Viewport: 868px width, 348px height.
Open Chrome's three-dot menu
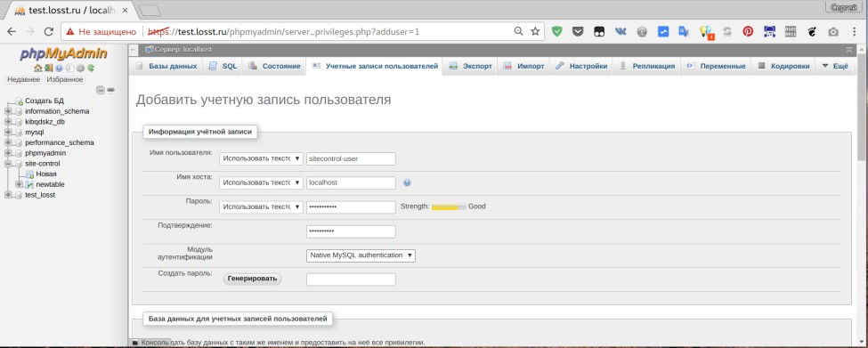pos(855,31)
